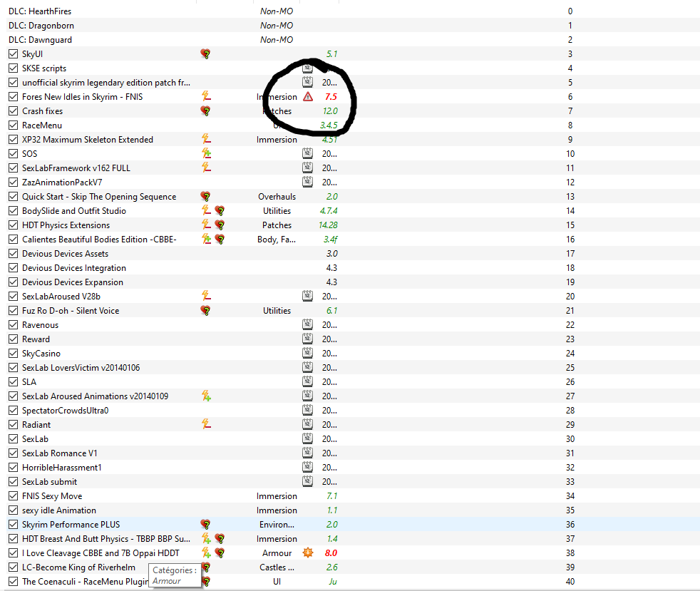Disable the SkyUI mod checkbox
The image size is (700, 591).
click(14, 54)
